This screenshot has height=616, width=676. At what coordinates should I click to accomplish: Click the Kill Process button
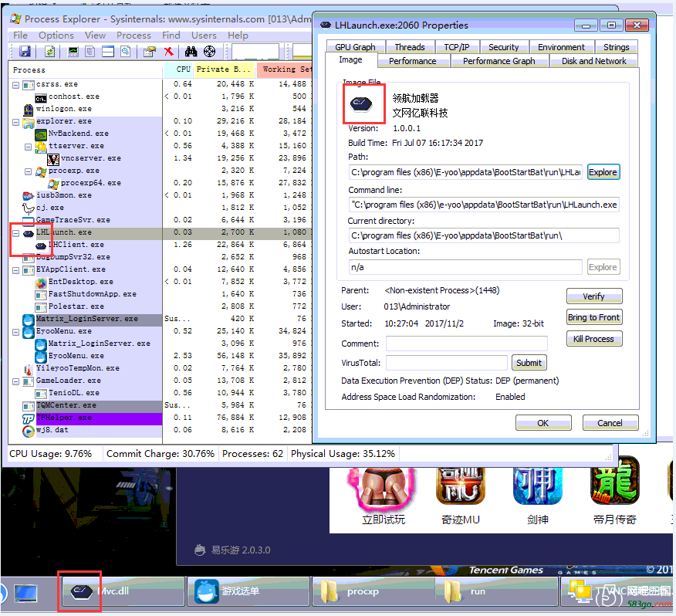click(593, 339)
